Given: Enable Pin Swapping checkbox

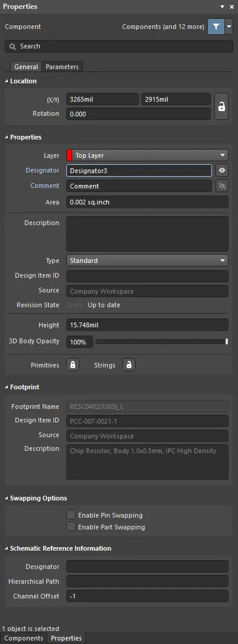Looking at the screenshot, I should tap(71, 515).
